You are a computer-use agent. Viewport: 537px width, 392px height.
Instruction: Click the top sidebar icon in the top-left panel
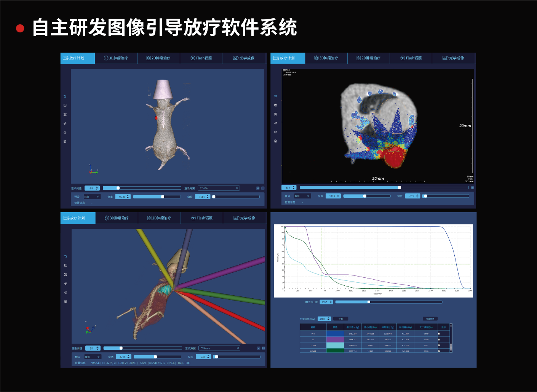coord(65,96)
